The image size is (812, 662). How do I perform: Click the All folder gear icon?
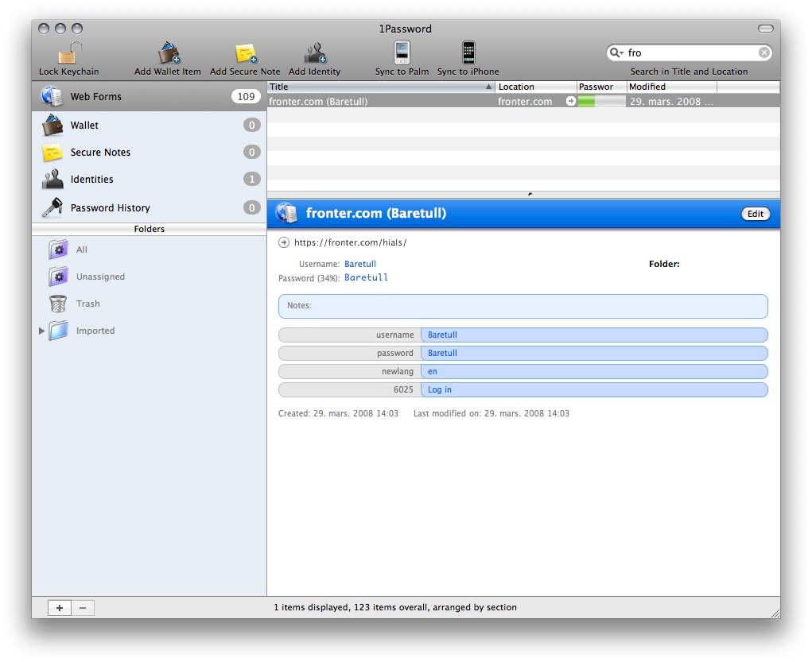click(x=59, y=250)
